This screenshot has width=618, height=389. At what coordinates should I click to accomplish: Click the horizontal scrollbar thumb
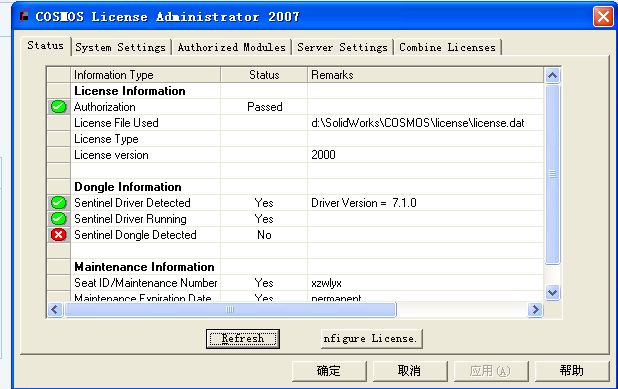230,310
